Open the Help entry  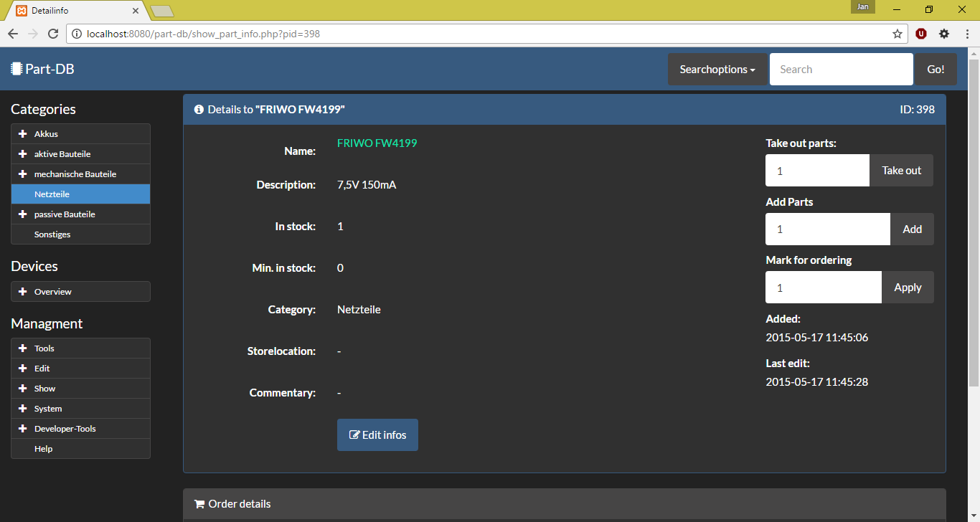click(80, 449)
